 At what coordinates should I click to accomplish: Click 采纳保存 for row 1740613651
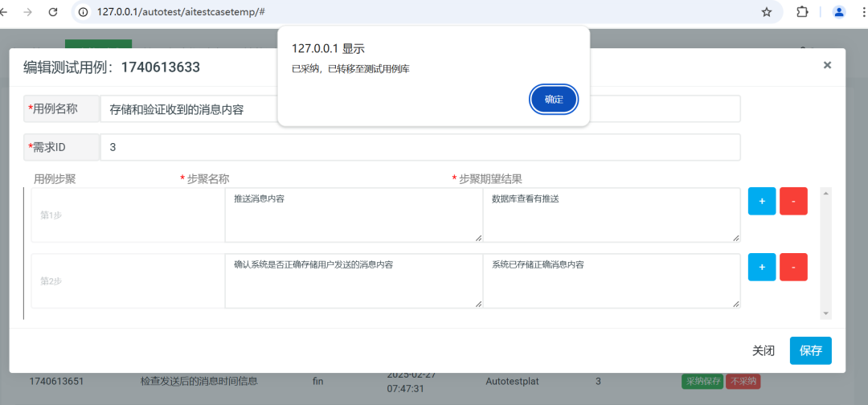[702, 381]
